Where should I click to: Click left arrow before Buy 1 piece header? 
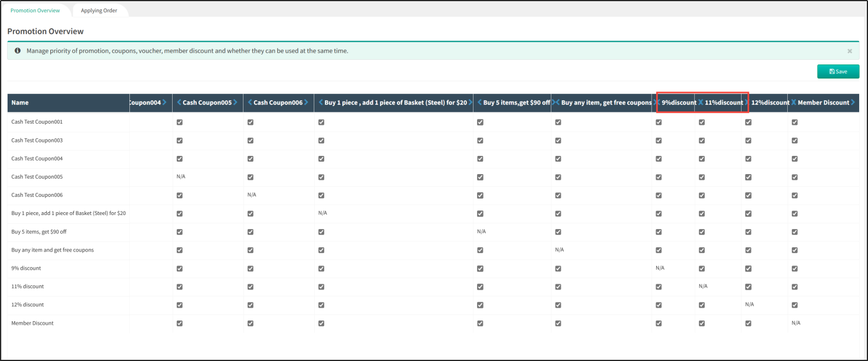tap(321, 103)
